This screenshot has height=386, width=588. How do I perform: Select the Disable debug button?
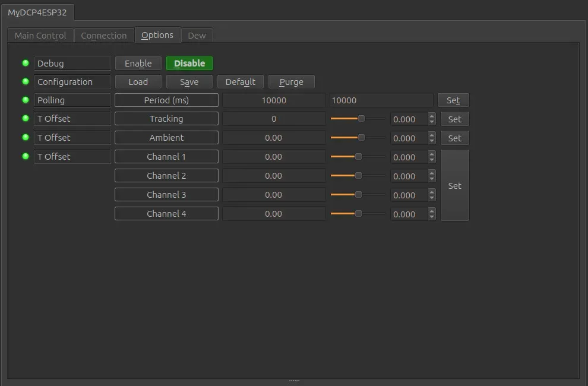pos(189,64)
